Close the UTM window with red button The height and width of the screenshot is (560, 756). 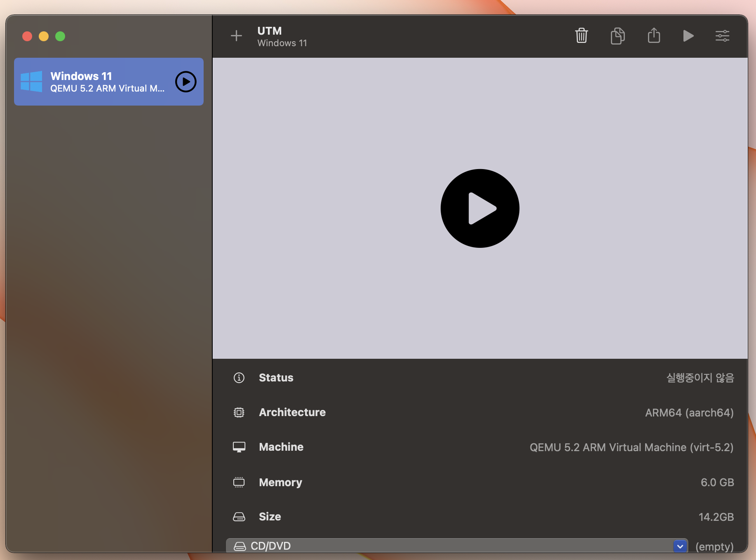click(27, 36)
